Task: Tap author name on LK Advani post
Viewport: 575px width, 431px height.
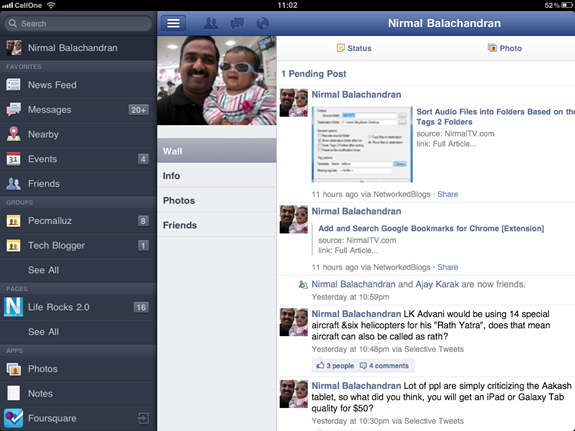Action: (356, 314)
